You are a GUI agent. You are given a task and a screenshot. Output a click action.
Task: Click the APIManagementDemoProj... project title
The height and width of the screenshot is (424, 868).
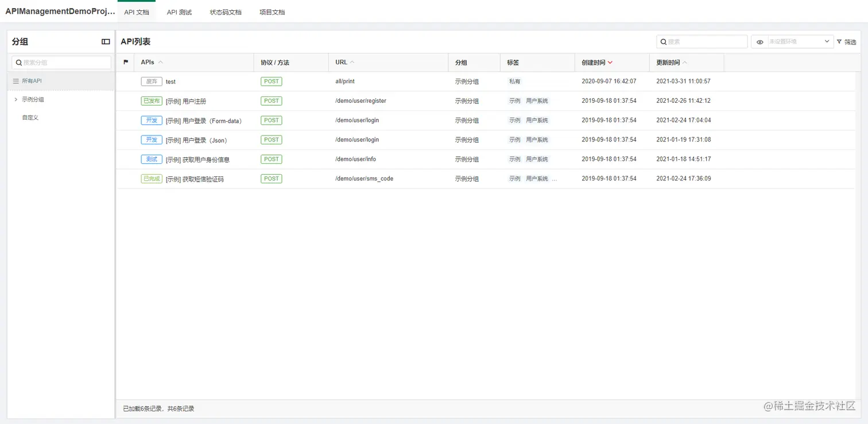click(60, 11)
